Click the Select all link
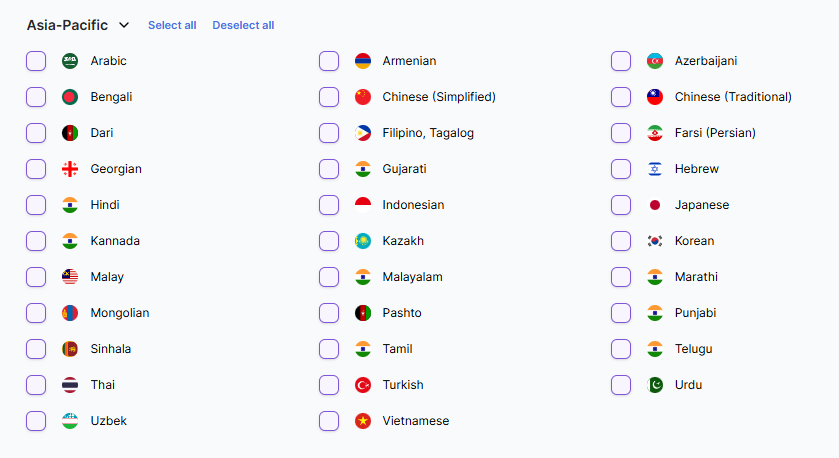This screenshot has height=458, width=839. pos(172,25)
